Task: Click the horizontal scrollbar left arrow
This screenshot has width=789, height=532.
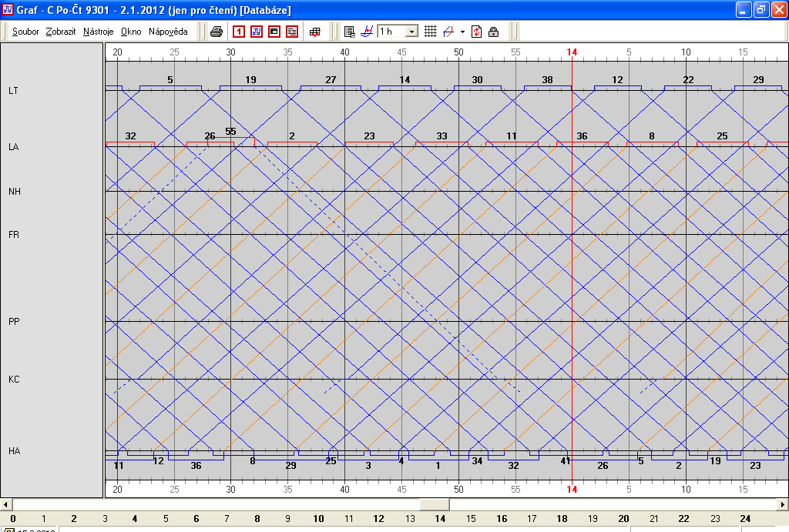Action: (6, 504)
